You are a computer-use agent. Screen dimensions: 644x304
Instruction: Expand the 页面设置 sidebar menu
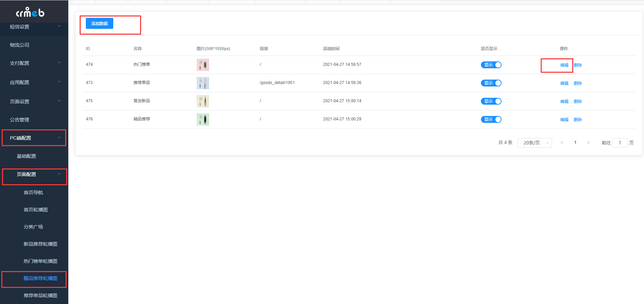pyautogui.click(x=34, y=102)
